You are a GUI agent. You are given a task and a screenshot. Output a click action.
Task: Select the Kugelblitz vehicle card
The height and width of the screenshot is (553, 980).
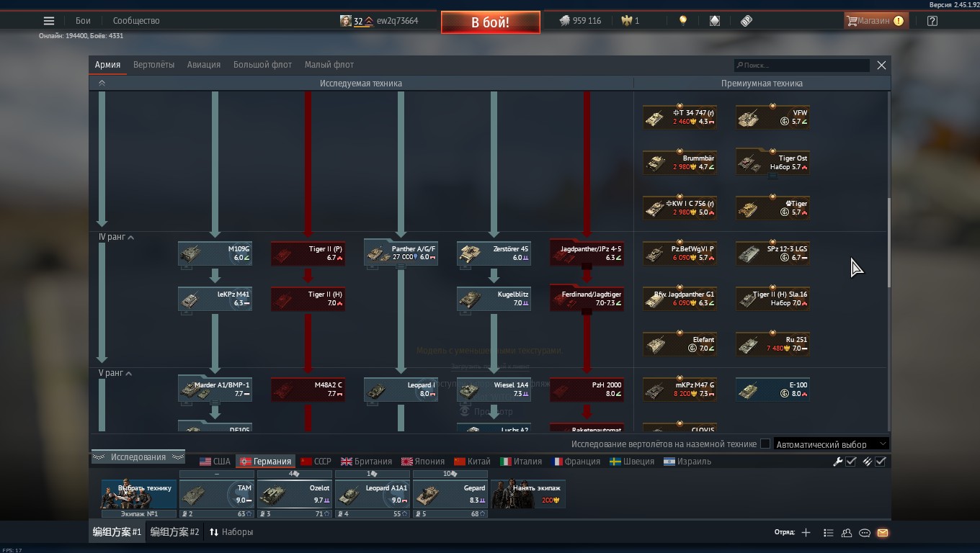(x=494, y=299)
